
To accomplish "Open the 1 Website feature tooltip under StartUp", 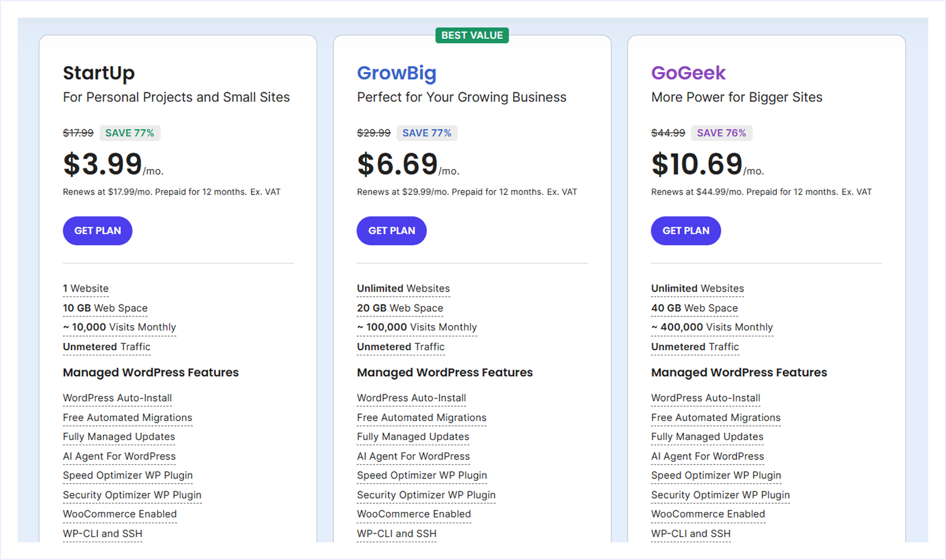I will pyautogui.click(x=85, y=288).
